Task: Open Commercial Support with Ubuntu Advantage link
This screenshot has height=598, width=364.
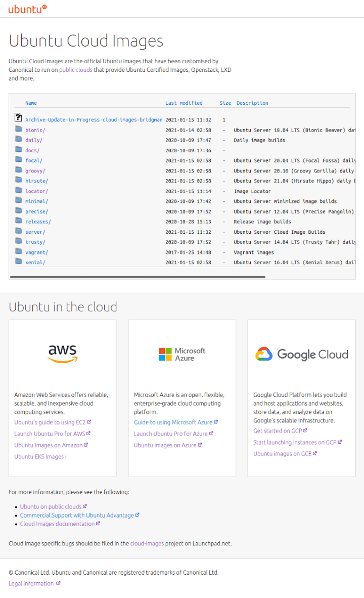Action: [x=80, y=515]
